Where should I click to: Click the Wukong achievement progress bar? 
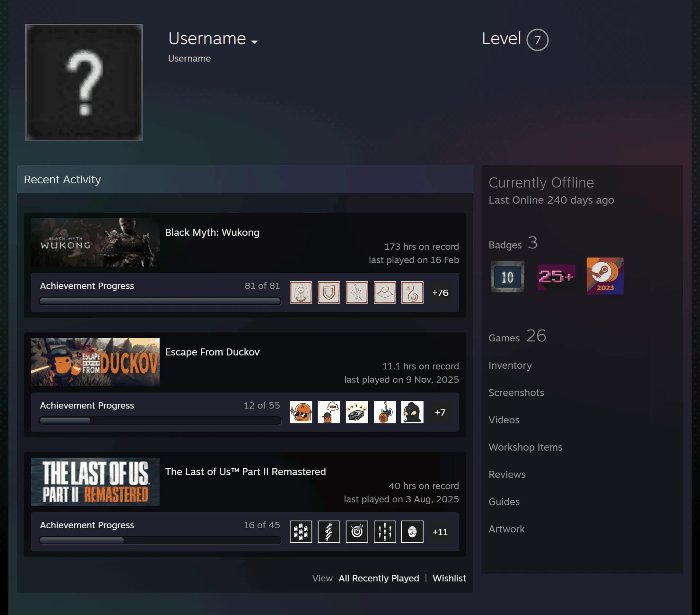pos(160,301)
